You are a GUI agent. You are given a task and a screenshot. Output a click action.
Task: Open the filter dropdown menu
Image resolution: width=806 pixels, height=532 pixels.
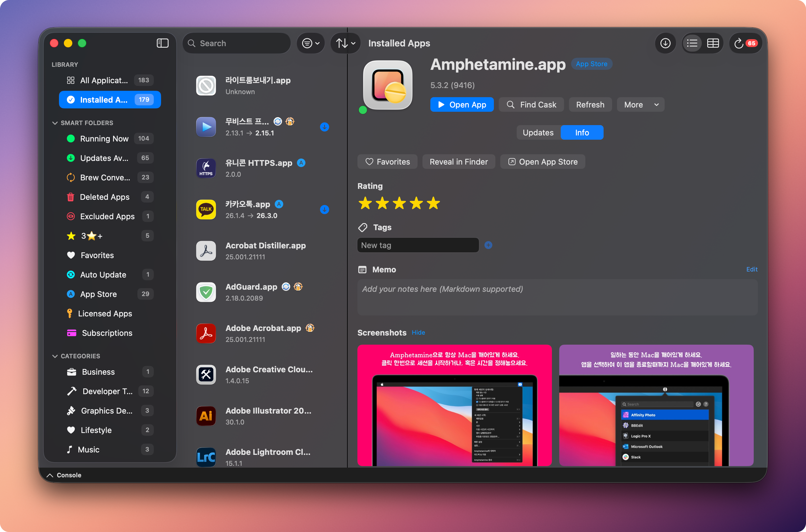(310, 43)
